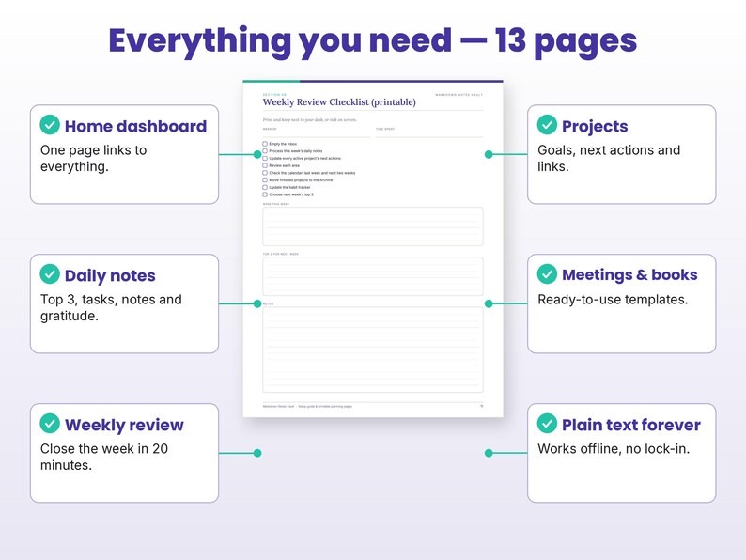This screenshot has width=746, height=560.
Task: Click inside the large Notes box
Action: pyautogui.click(x=373, y=350)
